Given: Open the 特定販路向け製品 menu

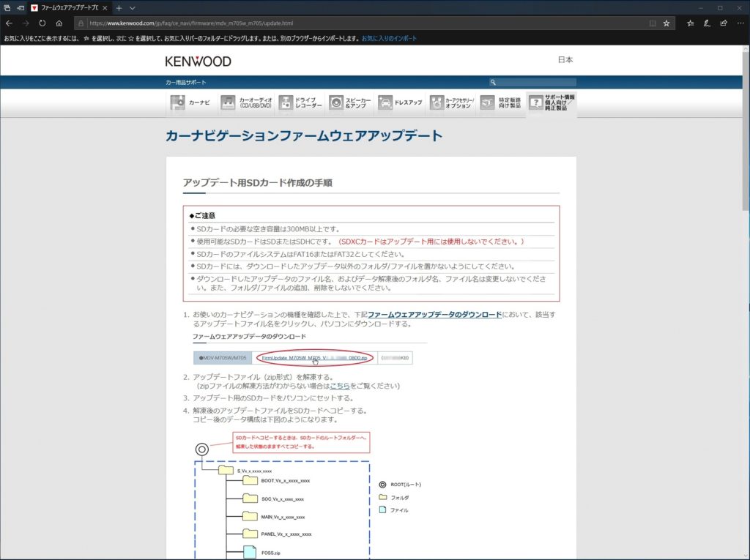Looking at the screenshot, I should (x=501, y=102).
